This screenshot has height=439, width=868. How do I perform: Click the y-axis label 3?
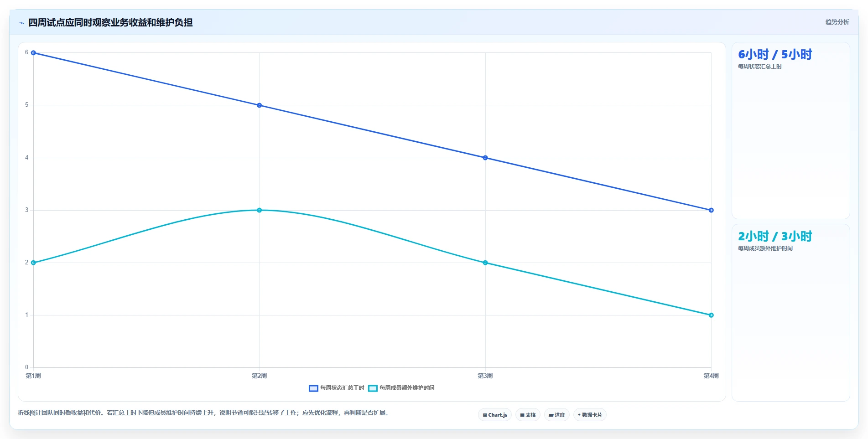(x=26, y=210)
